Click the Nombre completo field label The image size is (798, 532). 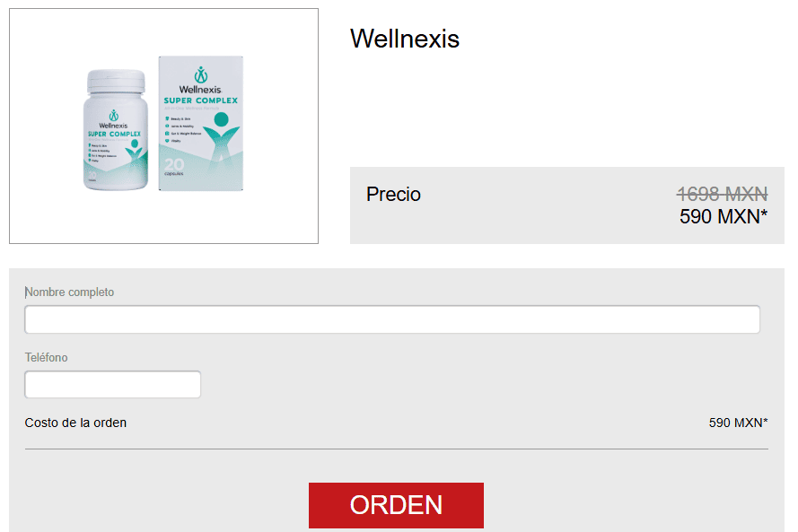[69, 292]
